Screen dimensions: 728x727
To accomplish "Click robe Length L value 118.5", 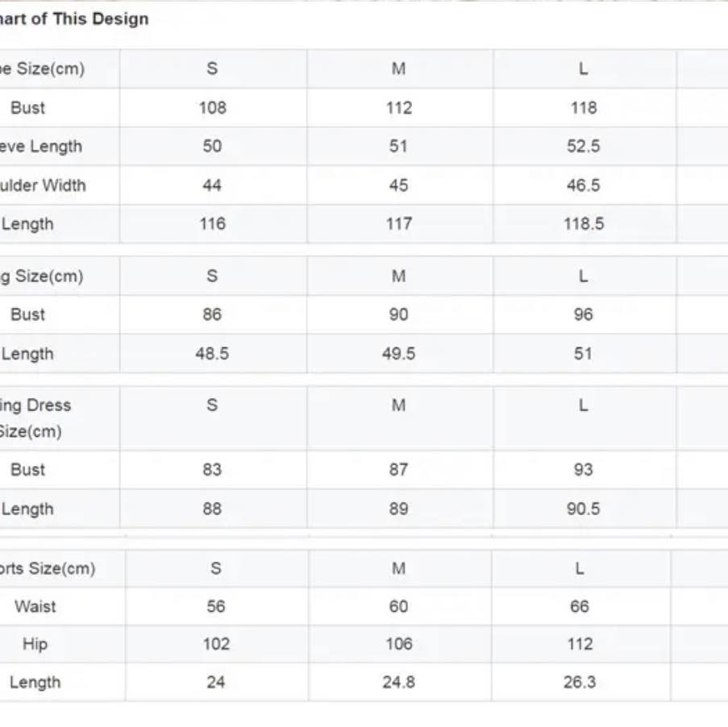I will click(x=584, y=224).
